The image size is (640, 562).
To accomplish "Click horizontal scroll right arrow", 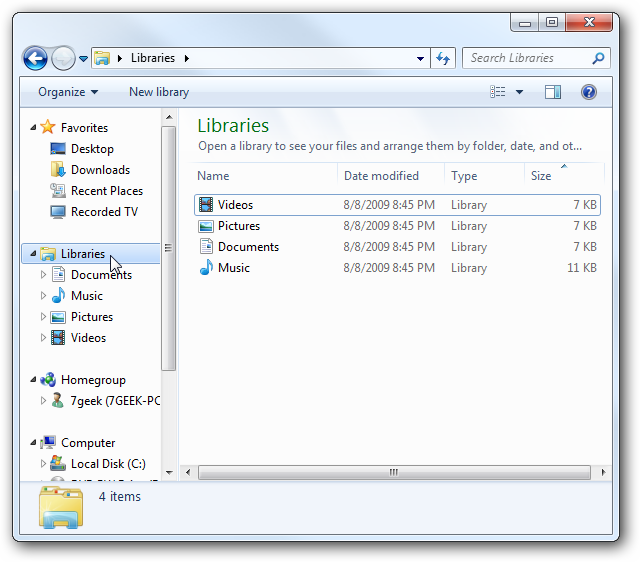I will tap(603, 472).
